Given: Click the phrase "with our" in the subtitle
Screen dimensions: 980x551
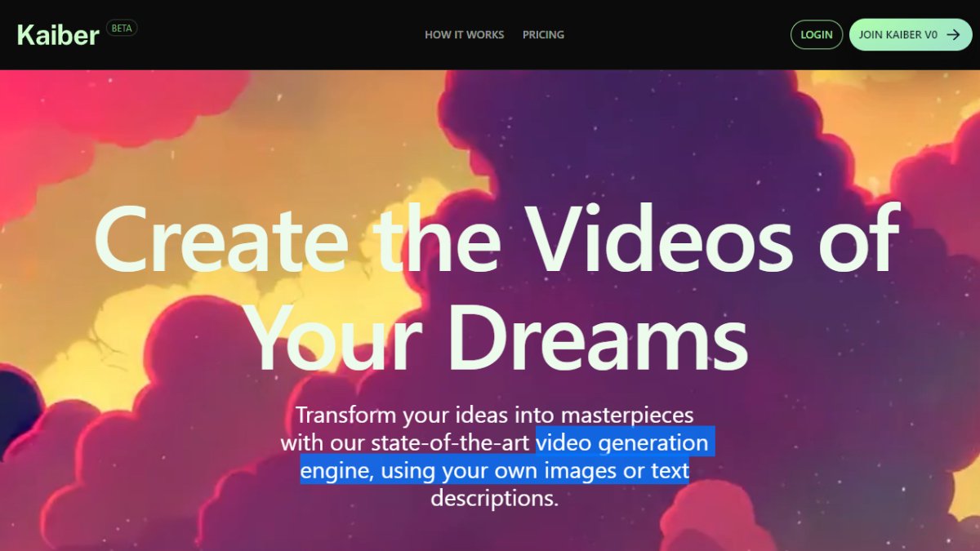Looking at the screenshot, I should coord(323,442).
